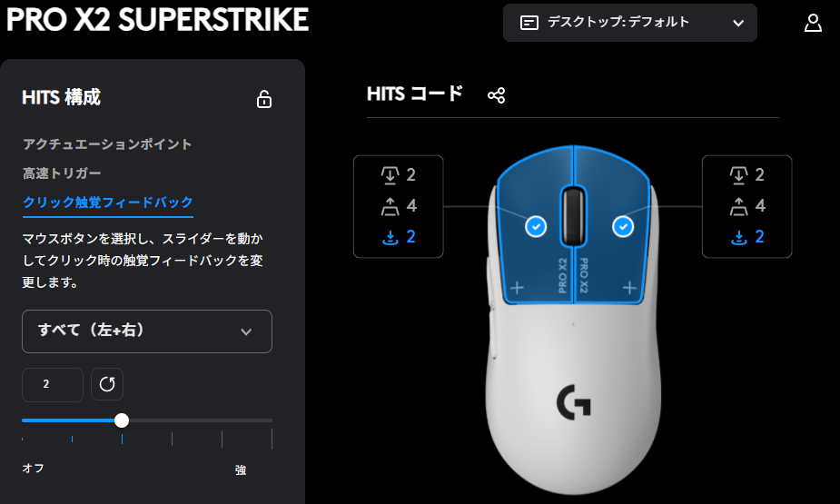Screen dimensions: 840x504
Task: Open the user account profile icon
Action: point(813,23)
